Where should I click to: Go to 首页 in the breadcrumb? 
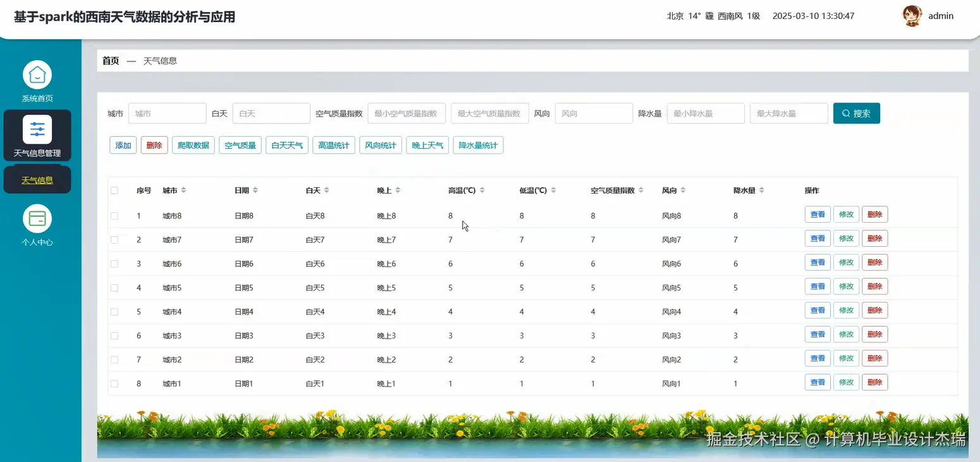111,61
